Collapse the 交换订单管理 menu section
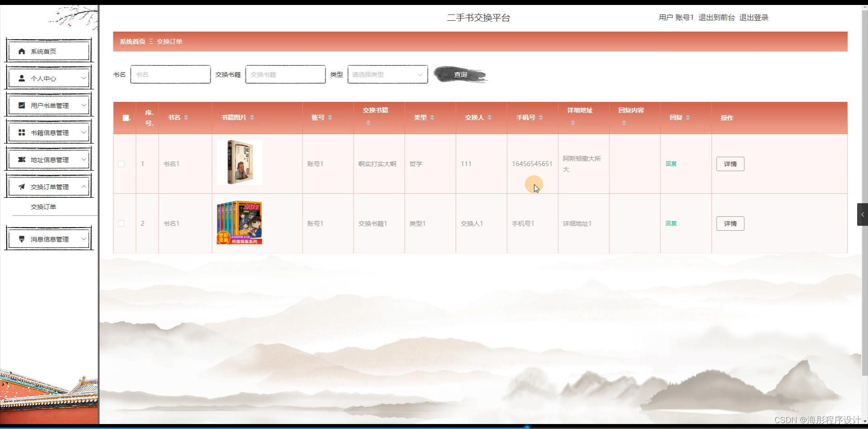This screenshot has width=868, height=429. [x=84, y=187]
